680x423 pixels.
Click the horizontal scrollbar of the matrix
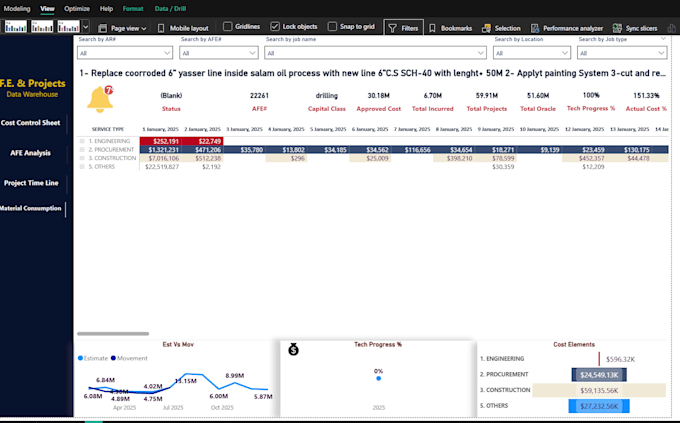click(113, 334)
